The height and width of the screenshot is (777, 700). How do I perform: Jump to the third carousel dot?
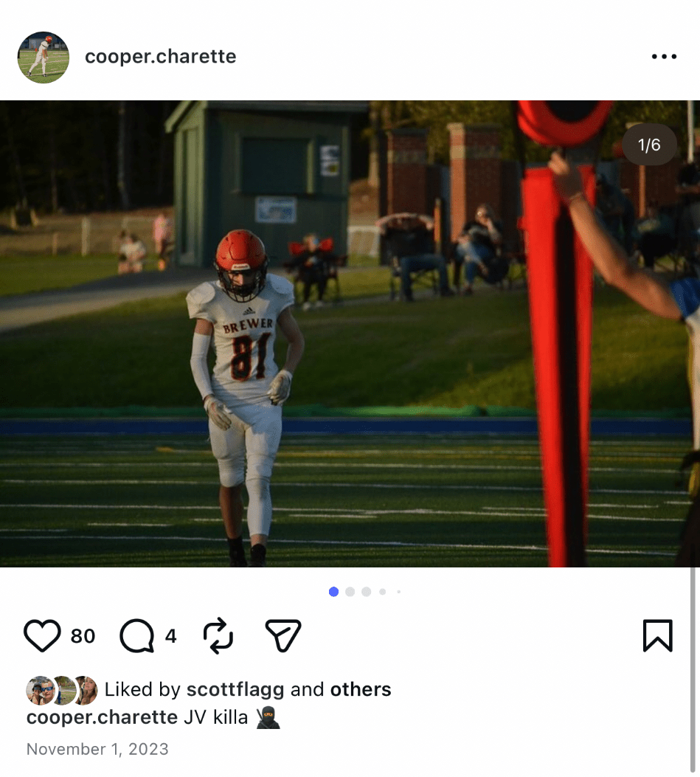click(x=366, y=592)
